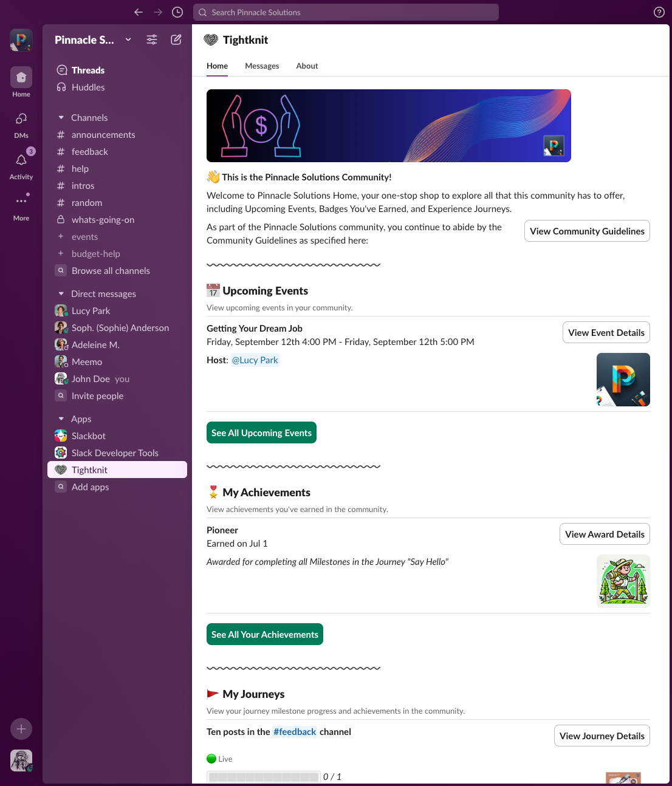Open direct message with Lucy Park

(x=117, y=311)
